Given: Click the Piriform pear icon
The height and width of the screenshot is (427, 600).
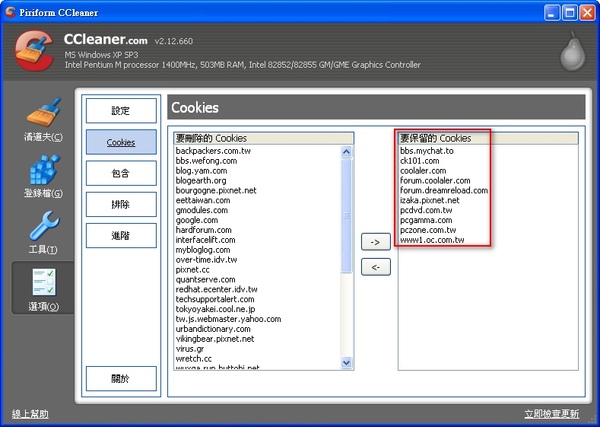Looking at the screenshot, I should click(573, 52).
